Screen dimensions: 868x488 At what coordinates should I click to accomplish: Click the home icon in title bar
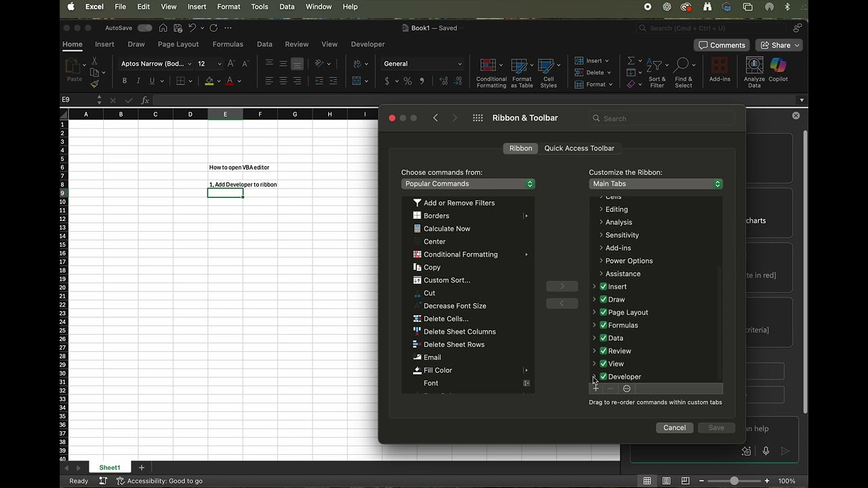coord(163,28)
